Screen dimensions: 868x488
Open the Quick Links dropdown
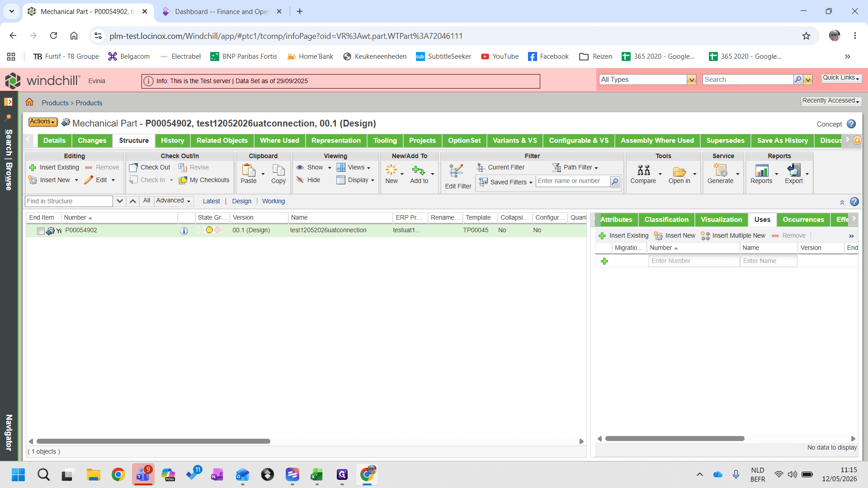[x=841, y=78]
